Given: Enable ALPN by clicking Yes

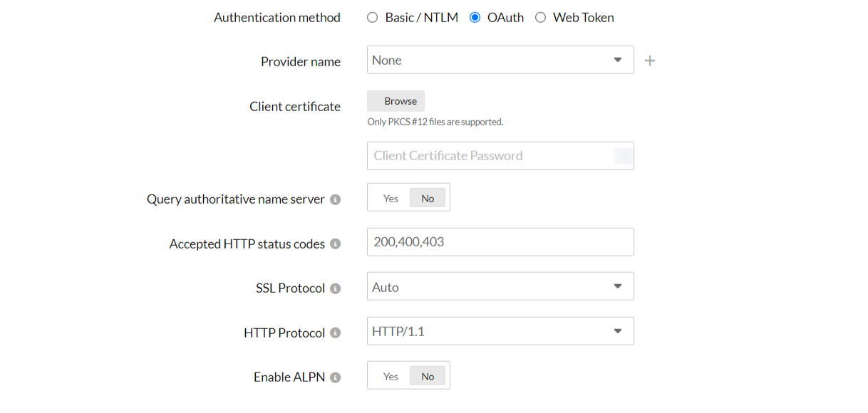Looking at the screenshot, I should click(x=391, y=377).
